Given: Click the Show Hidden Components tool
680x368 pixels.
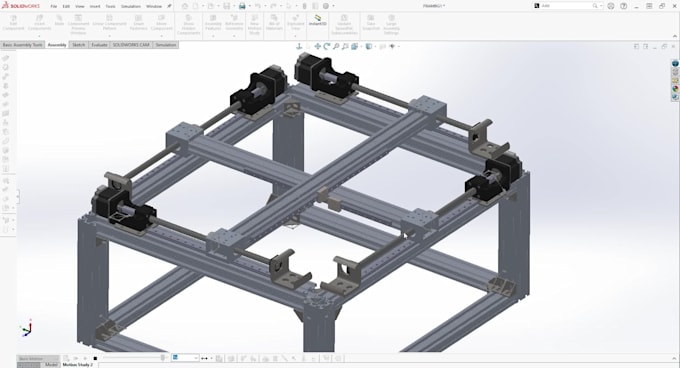Looking at the screenshot, I should coord(189,25).
